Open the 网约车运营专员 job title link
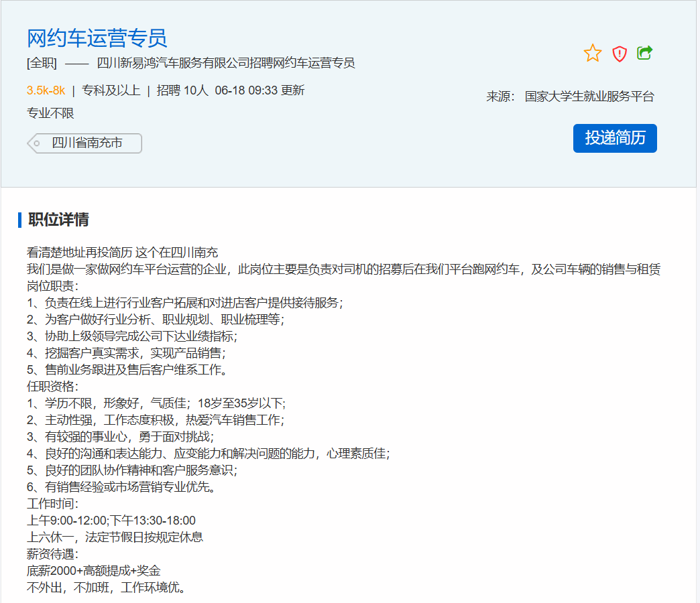The width and height of the screenshot is (700, 603). 97,38
